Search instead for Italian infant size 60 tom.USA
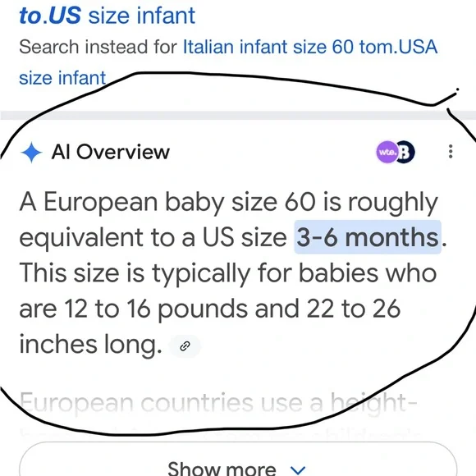The width and height of the screenshot is (476, 476). click(x=310, y=47)
